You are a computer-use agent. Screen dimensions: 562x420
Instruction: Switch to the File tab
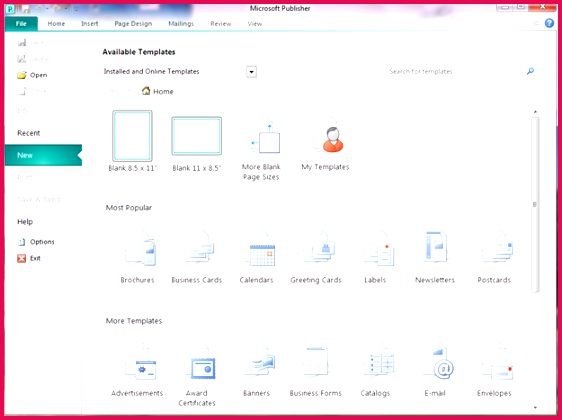(x=21, y=24)
